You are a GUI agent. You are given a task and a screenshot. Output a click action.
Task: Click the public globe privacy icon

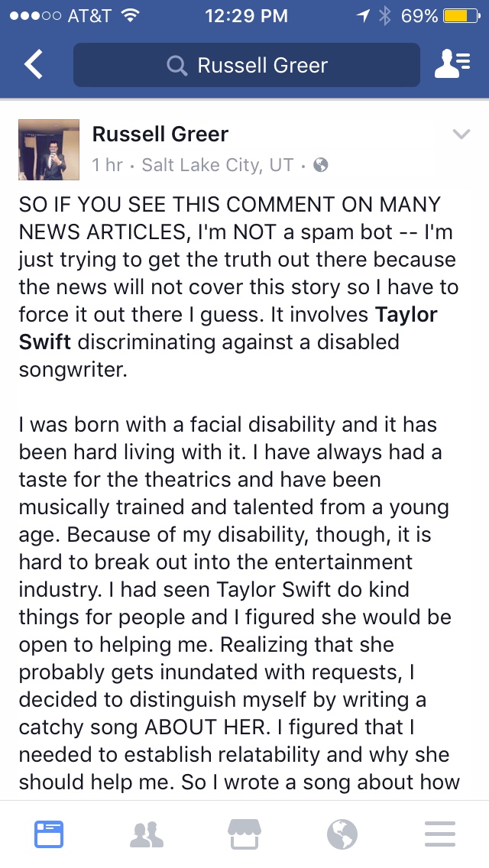(x=321, y=164)
